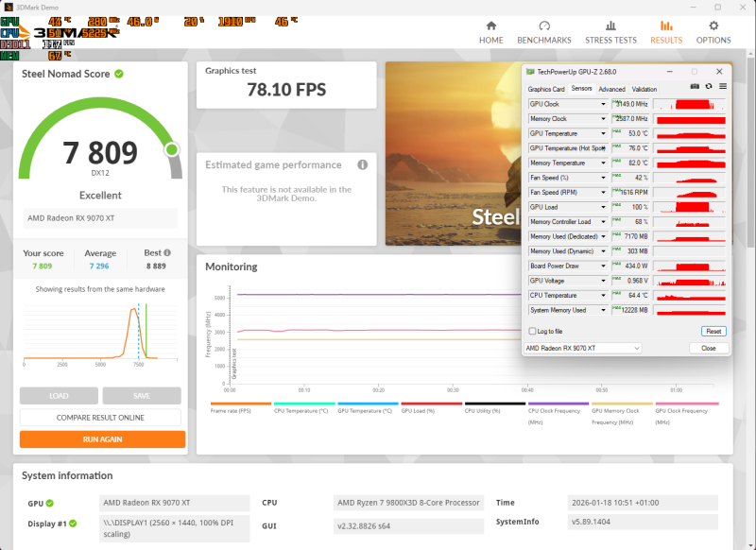Expand the AMD Radeon RX 9070 XT device selector
Viewport: 756px width, 550px height.
(x=582, y=348)
